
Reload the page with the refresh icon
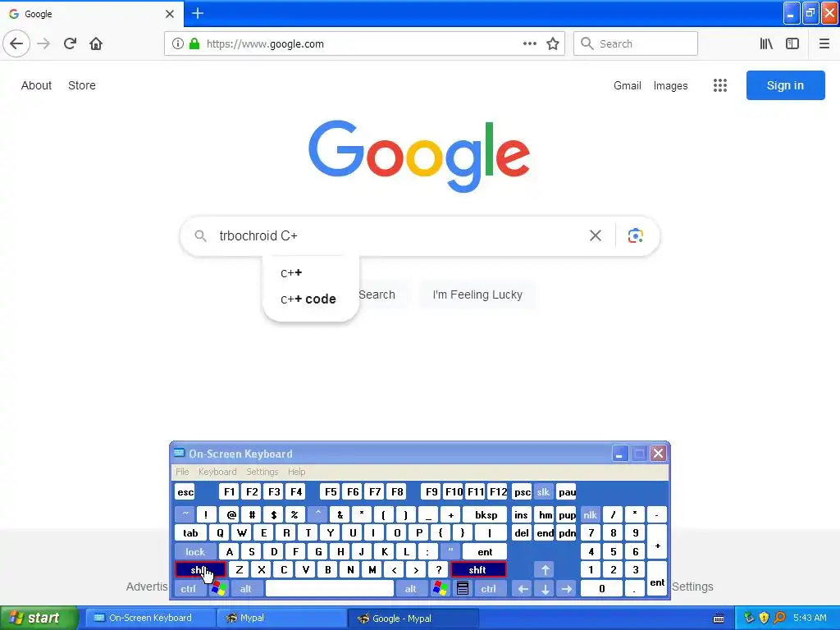click(70, 44)
